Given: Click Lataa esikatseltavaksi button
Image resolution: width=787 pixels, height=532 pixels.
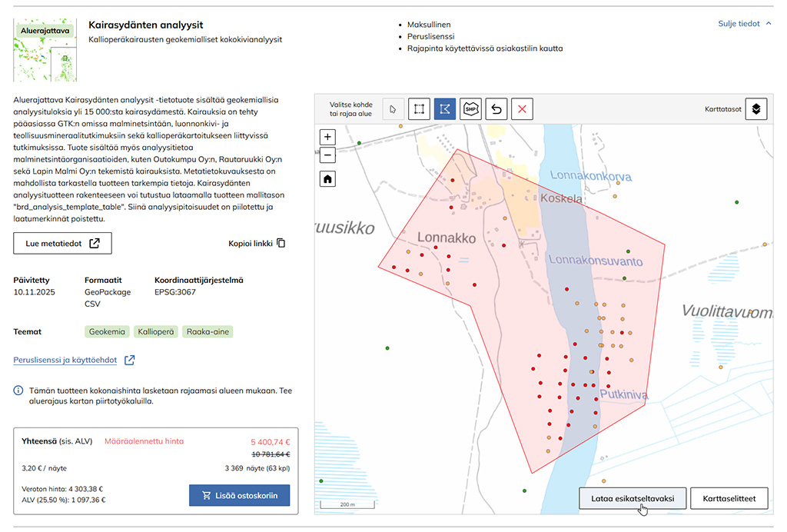Looking at the screenshot, I should (632, 498).
